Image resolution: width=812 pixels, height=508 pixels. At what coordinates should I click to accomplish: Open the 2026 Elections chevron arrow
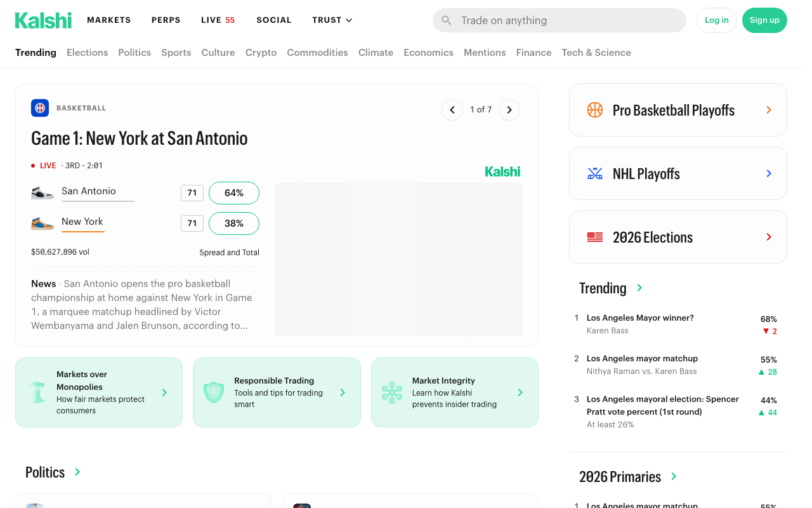[769, 237]
